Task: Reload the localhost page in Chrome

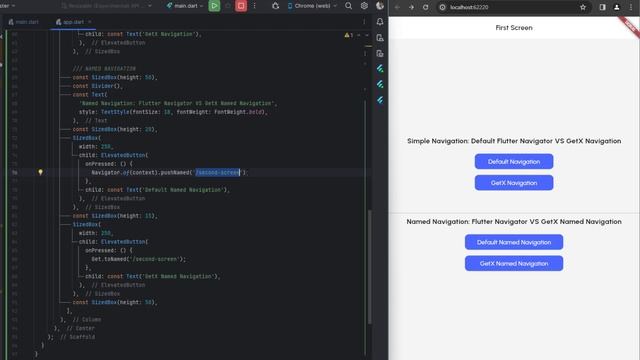Action: pyautogui.click(x=425, y=7)
